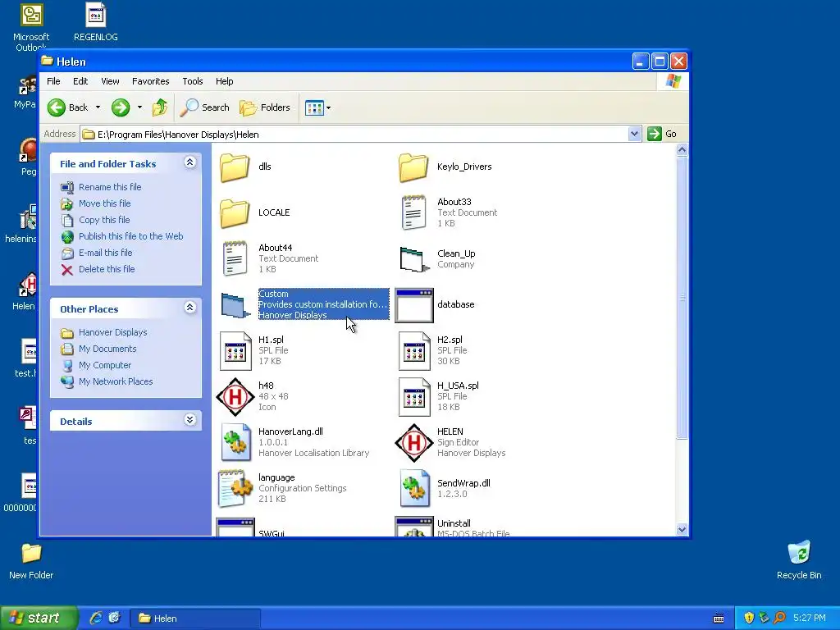Open the Back history dropdown arrow

(98, 107)
